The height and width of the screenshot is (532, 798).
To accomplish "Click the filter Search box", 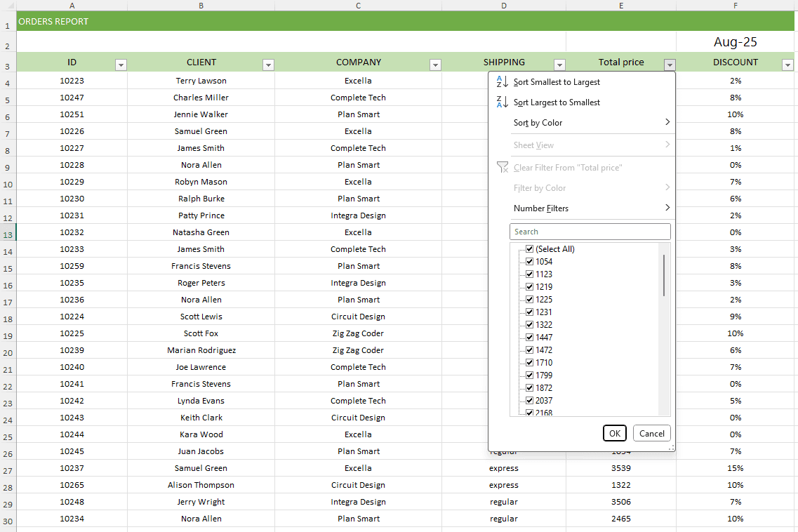I will point(590,232).
